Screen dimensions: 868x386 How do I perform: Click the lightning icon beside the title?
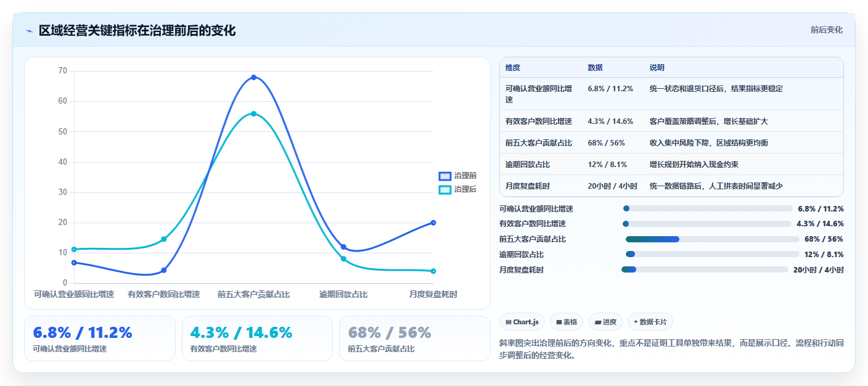pyautogui.click(x=29, y=30)
